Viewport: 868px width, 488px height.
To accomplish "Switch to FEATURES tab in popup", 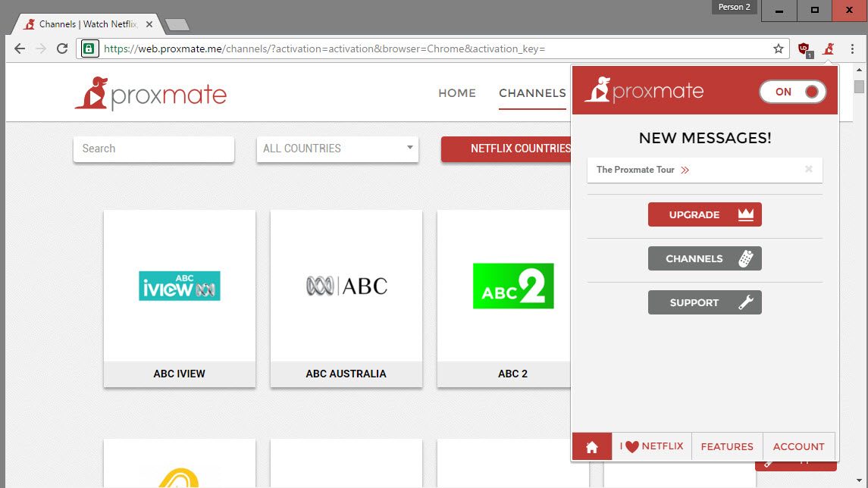I will pos(727,446).
